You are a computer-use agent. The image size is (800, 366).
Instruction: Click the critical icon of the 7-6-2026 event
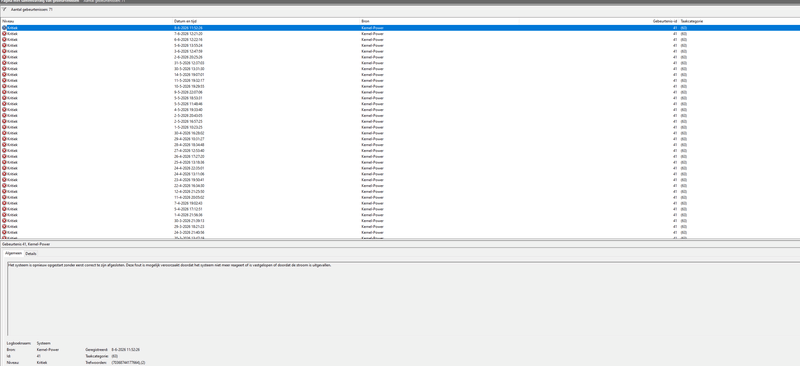click(5, 34)
